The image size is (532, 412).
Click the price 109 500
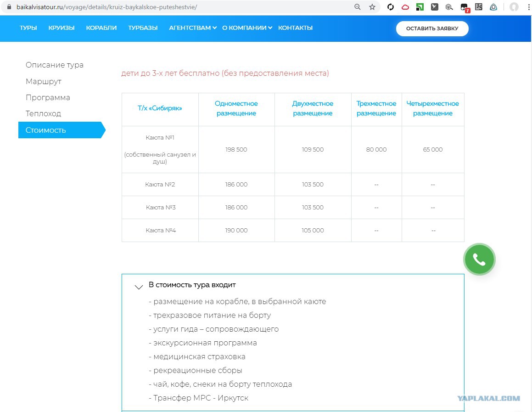[313, 149]
